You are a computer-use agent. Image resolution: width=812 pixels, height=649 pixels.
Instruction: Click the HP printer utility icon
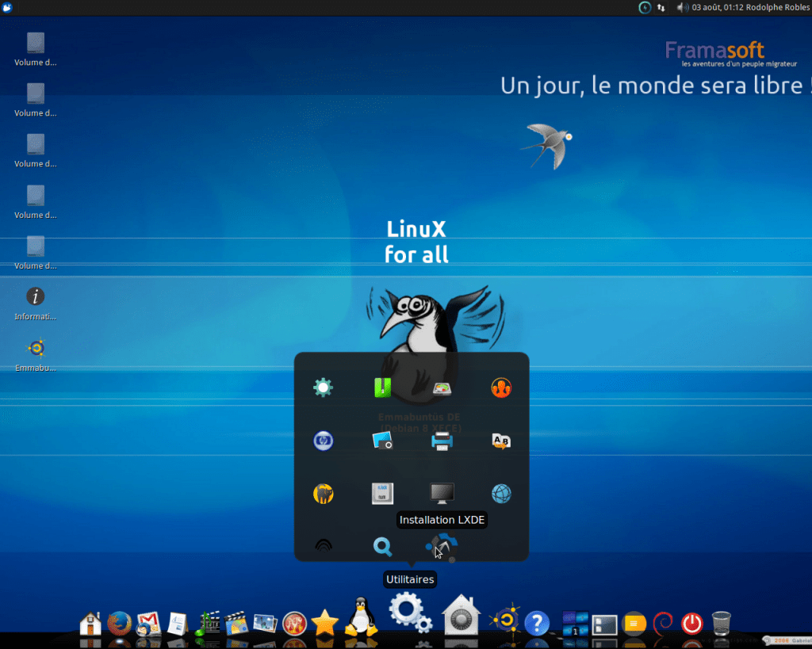click(x=323, y=441)
